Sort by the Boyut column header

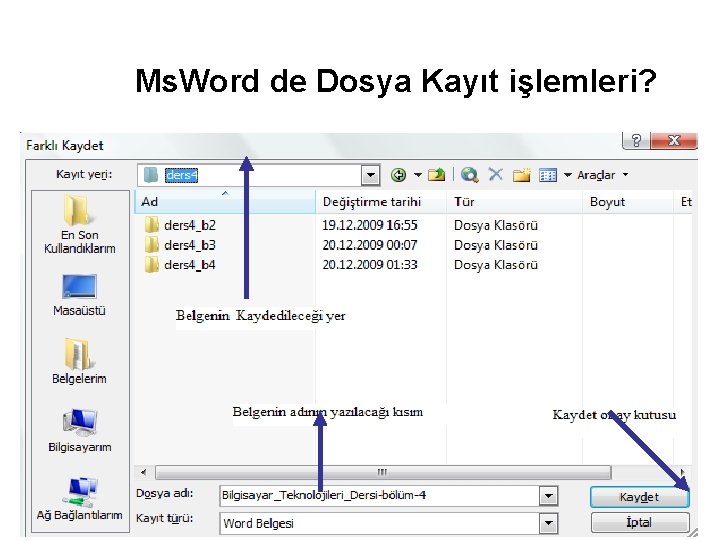(629, 202)
